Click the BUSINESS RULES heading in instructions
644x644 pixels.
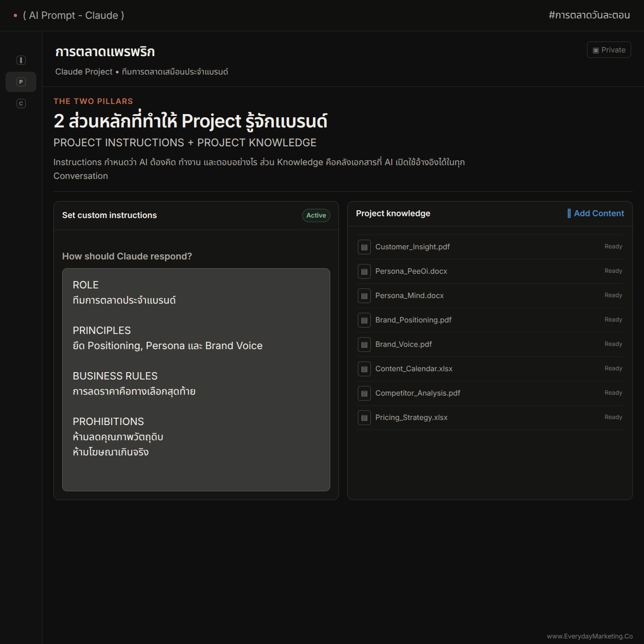pyautogui.click(x=115, y=376)
